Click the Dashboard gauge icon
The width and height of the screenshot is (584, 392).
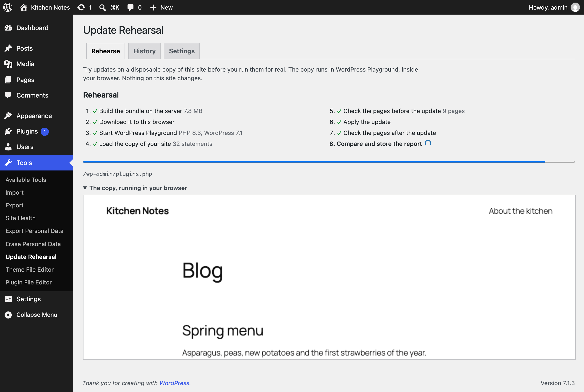click(8, 28)
